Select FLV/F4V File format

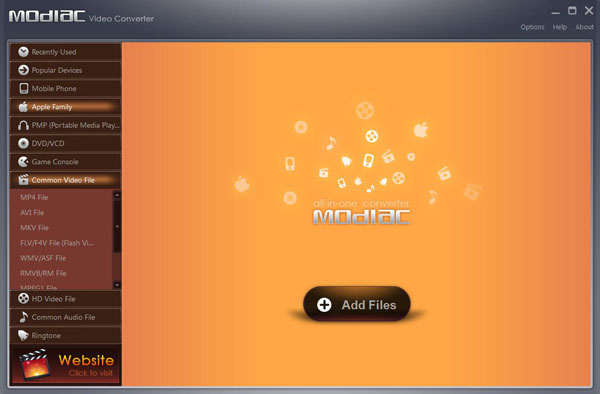coord(61,243)
